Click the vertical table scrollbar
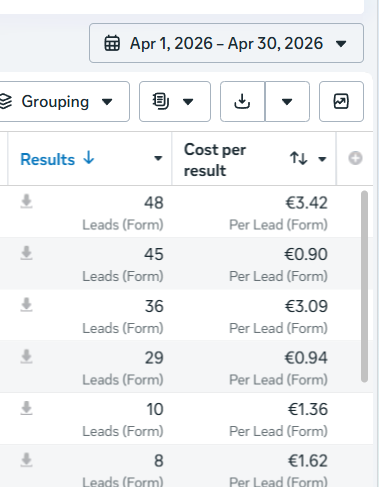Image resolution: width=379 pixels, height=487 pixels. point(364,287)
